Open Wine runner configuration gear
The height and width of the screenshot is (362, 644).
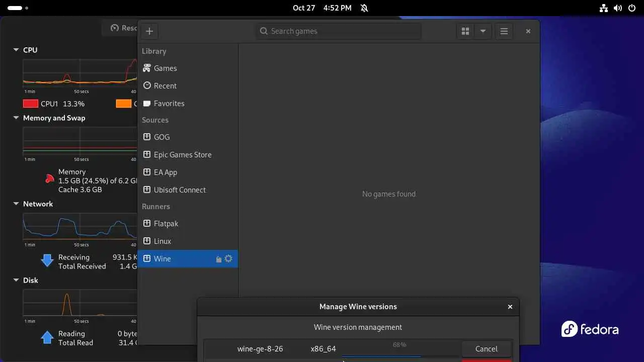click(x=228, y=258)
